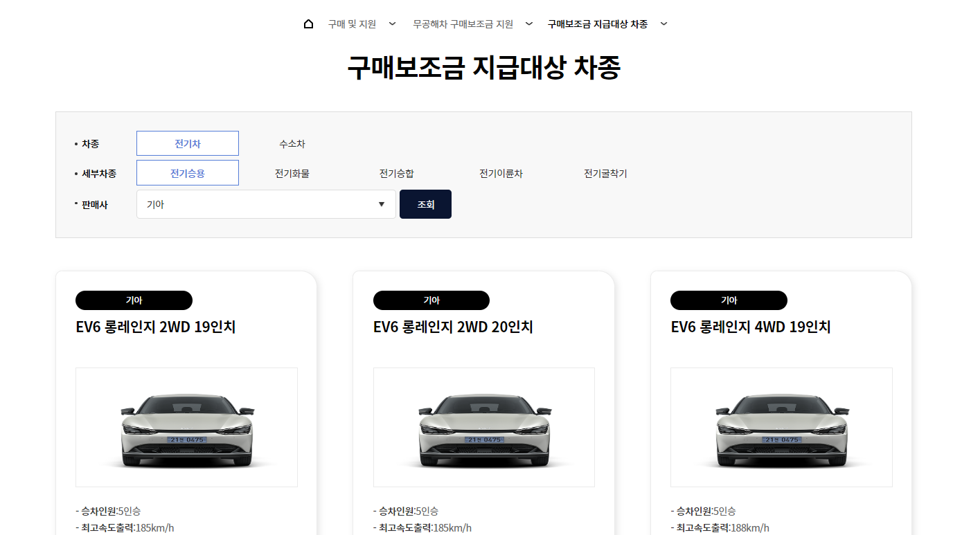Viewport: 980px width, 535px height.
Task: Click 기아 badge on EV6 2WD 19인치 card
Action: point(134,300)
